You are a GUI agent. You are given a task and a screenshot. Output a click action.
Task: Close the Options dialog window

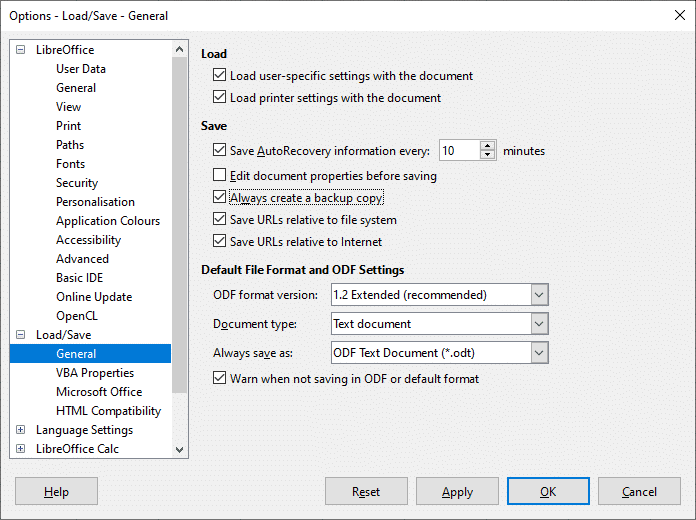(x=680, y=15)
